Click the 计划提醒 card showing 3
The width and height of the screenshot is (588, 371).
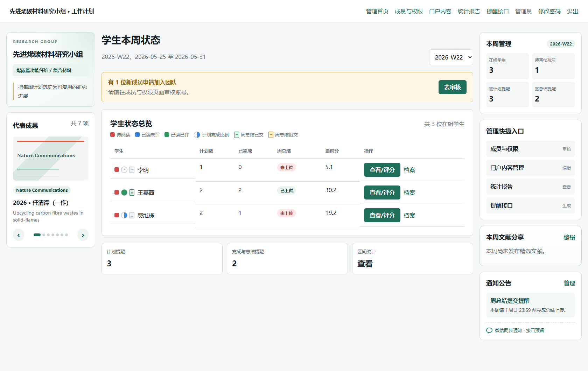coord(162,259)
